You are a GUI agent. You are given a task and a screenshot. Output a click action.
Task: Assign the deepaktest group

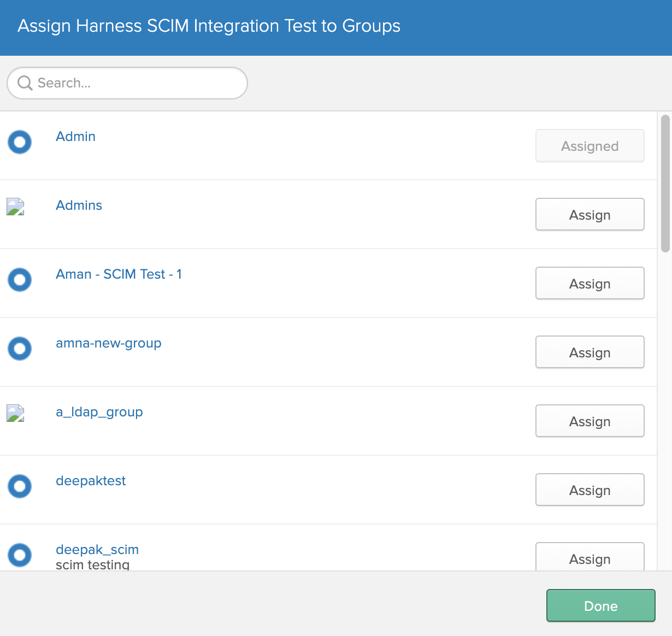coord(590,490)
